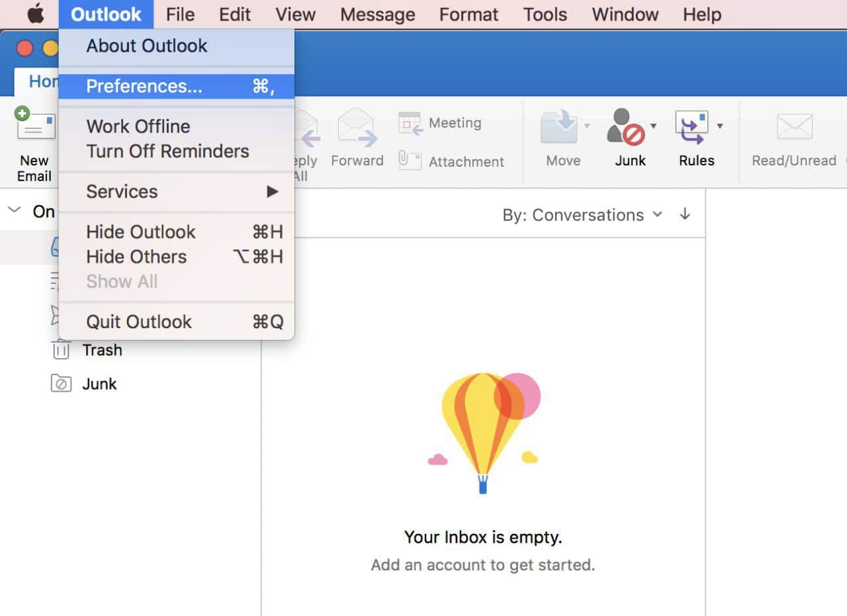This screenshot has width=847, height=616.
Task: Open the Junk dropdown arrow
Action: [653, 126]
